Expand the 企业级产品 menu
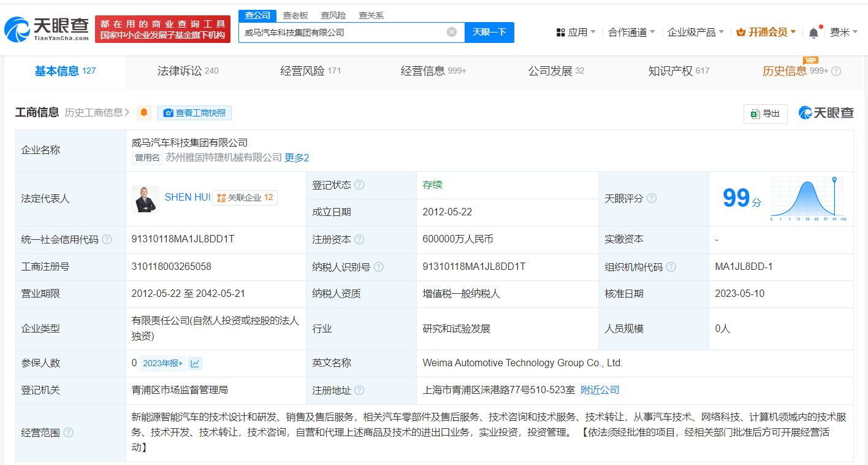Viewport: 868px width, 465px height. pyautogui.click(x=695, y=32)
